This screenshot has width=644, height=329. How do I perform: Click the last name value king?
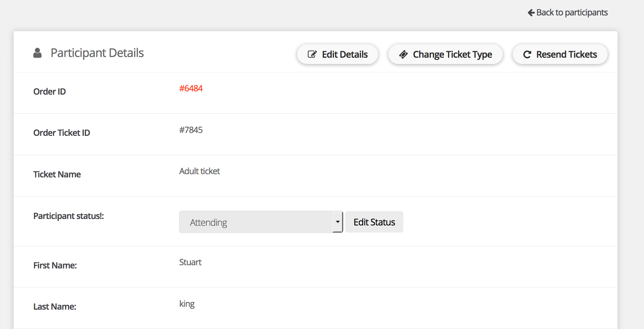click(187, 304)
